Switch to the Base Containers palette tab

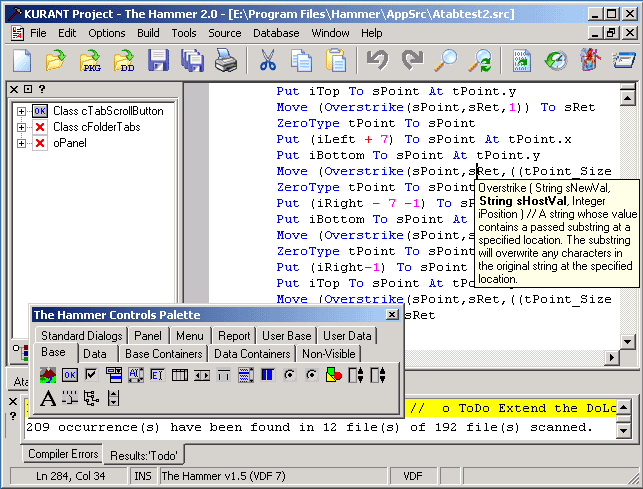point(164,354)
